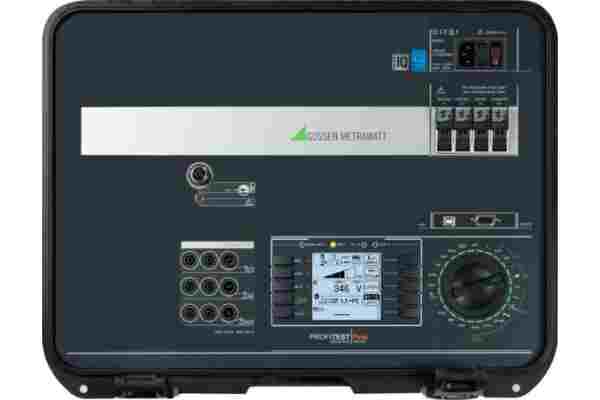Click the white label strip above the test jacks

pyautogui.click(x=217, y=245)
